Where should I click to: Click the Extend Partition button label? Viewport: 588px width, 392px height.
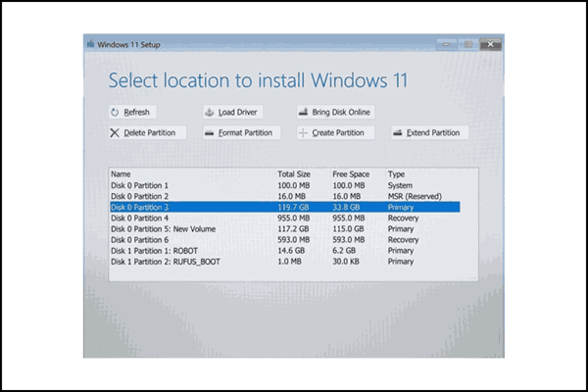[x=433, y=133]
